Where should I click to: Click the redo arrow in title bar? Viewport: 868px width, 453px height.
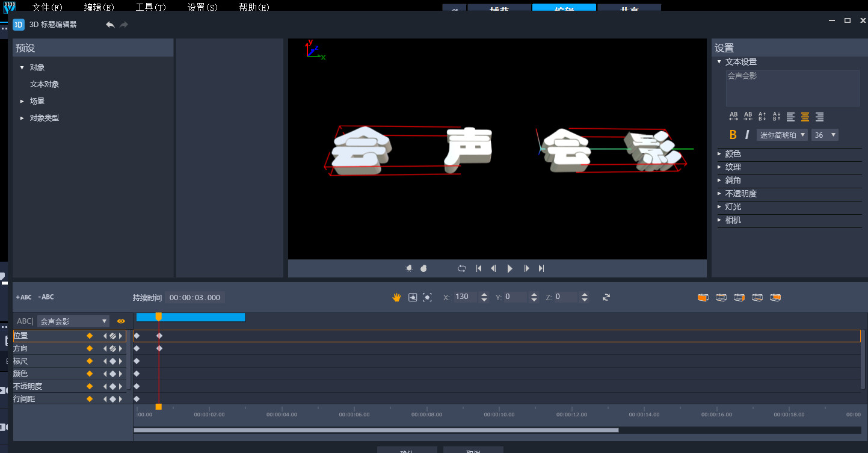pyautogui.click(x=124, y=25)
